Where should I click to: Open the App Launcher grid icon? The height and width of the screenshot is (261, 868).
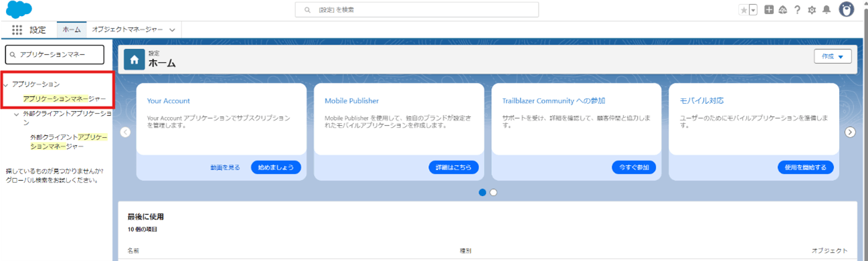click(x=17, y=30)
